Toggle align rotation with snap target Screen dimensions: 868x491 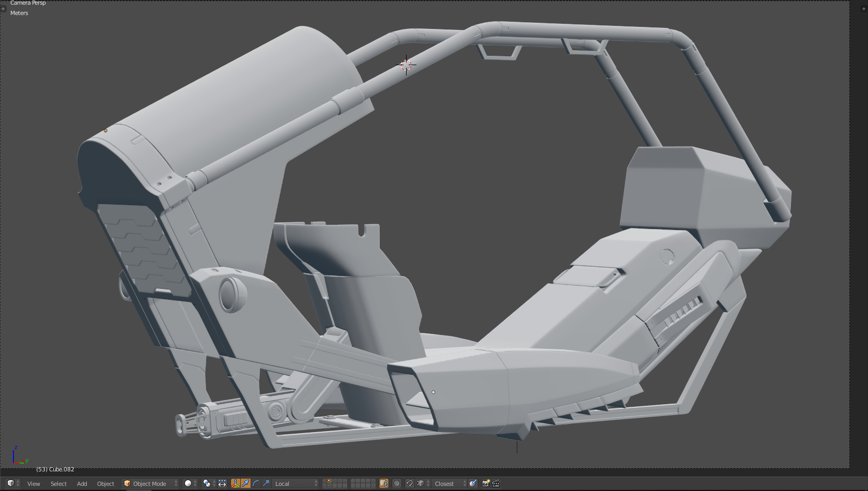pyautogui.click(x=473, y=484)
